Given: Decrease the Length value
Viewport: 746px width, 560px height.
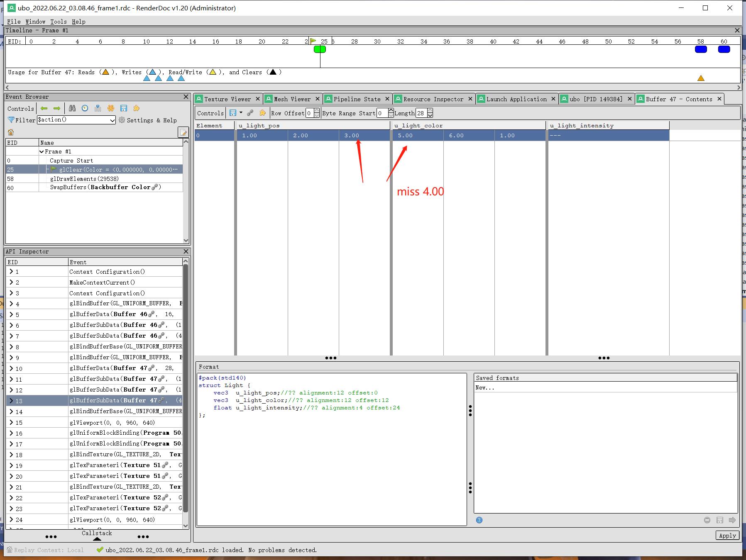Looking at the screenshot, I should click(430, 115).
